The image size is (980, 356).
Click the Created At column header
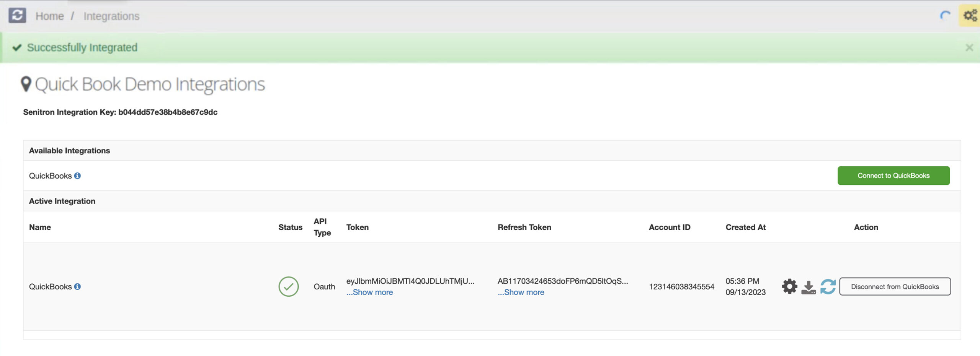[x=745, y=227]
